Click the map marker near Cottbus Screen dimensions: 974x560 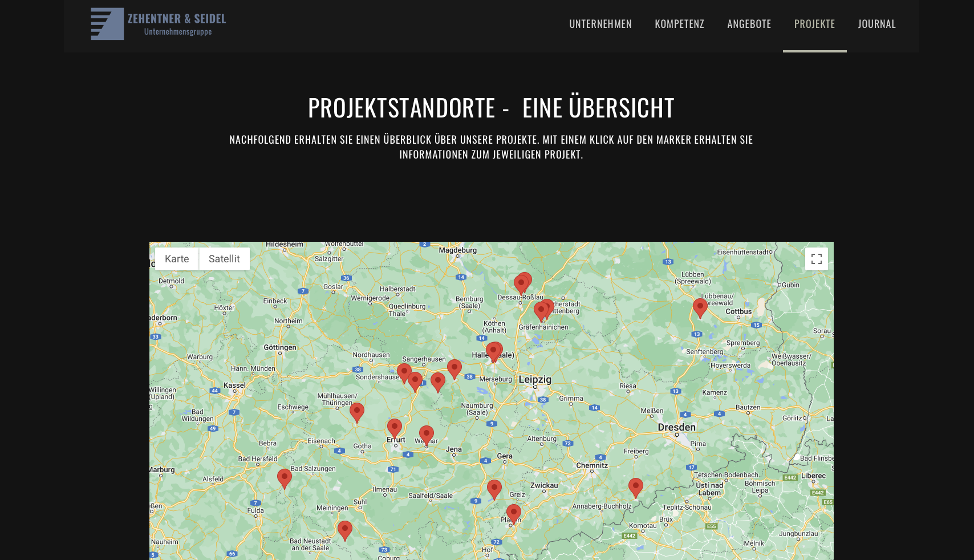[700, 307]
